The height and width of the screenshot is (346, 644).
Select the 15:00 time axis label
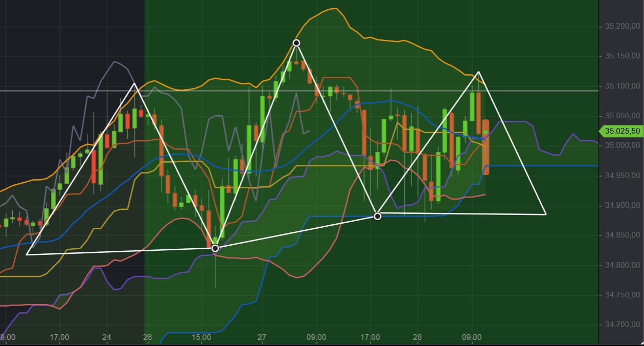pos(201,337)
